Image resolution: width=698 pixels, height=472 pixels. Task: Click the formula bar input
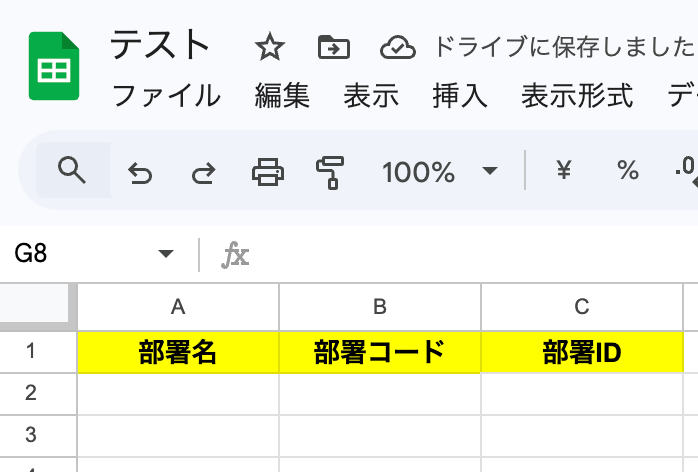(x=472, y=254)
